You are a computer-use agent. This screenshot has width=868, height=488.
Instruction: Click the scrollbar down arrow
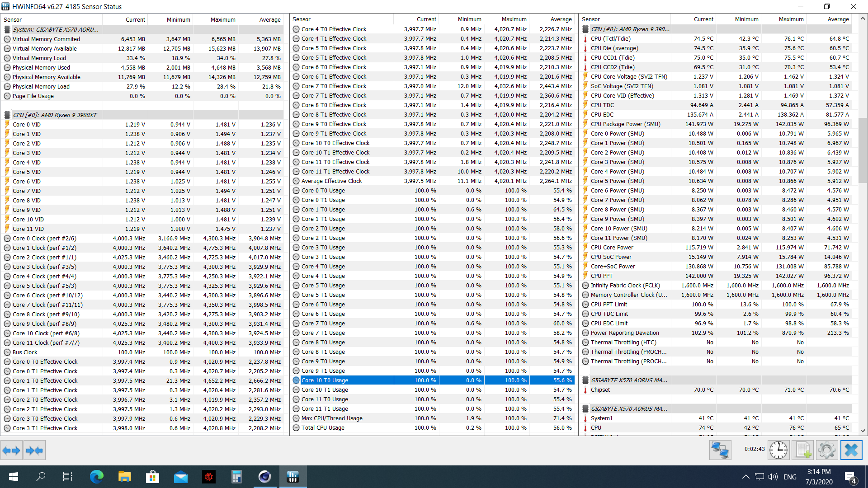click(x=863, y=431)
